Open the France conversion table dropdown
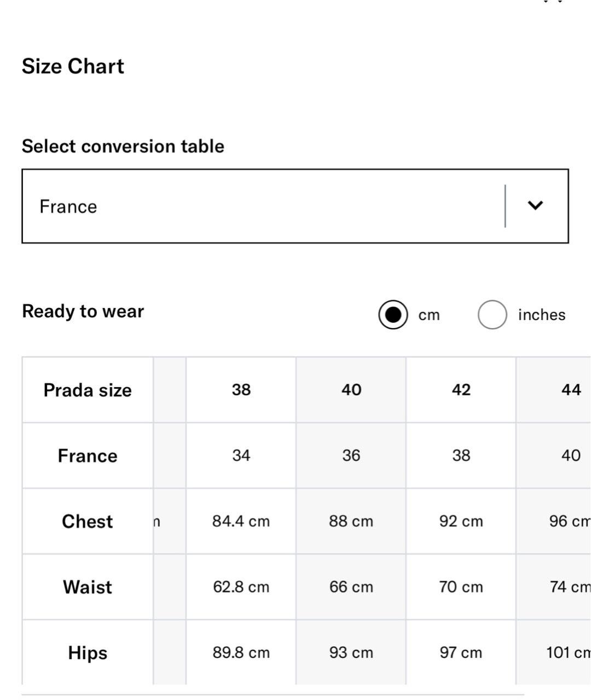The image size is (591, 700). tap(263, 206)
